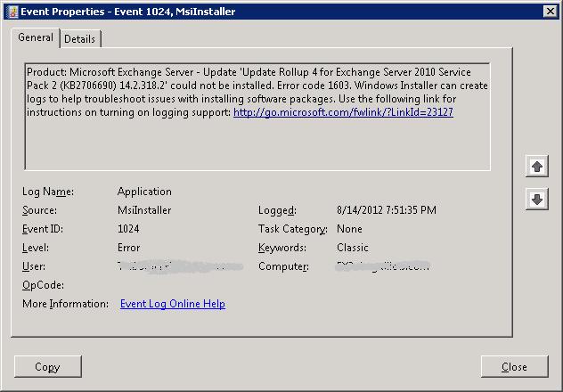Click the 'More Information:' label
This screenshot has height=392, width=563.
[65, 304]
